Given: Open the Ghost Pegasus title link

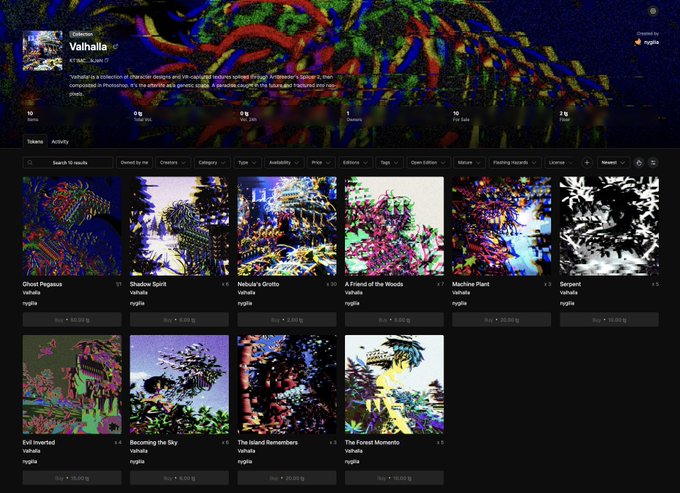Looking at the screenshot, I should click(42, 284).
